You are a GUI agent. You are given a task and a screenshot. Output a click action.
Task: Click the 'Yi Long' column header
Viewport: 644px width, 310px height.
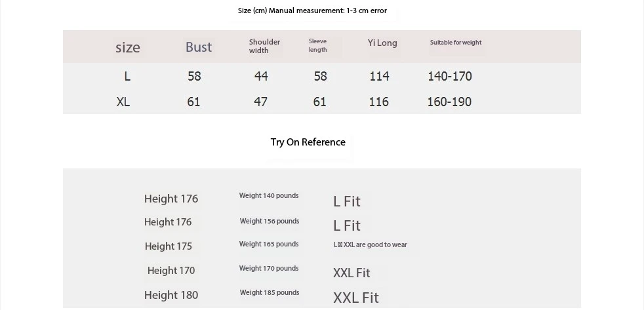pos(382,43)
